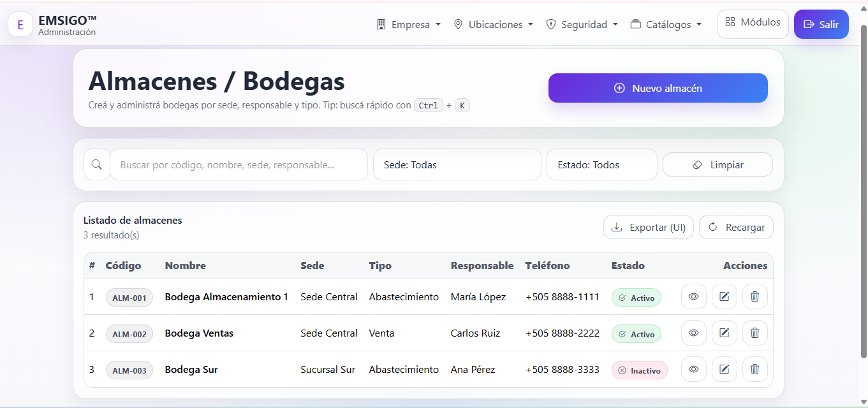The width and height of the screenshot is (868, 408).
Task: Open the Seguridad menu
Action: tap(582, 24)
